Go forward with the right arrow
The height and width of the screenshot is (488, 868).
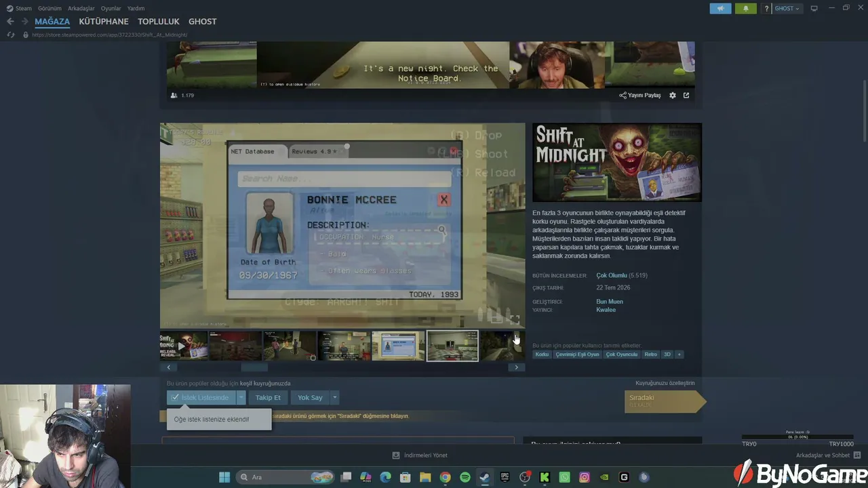point(24,22)
